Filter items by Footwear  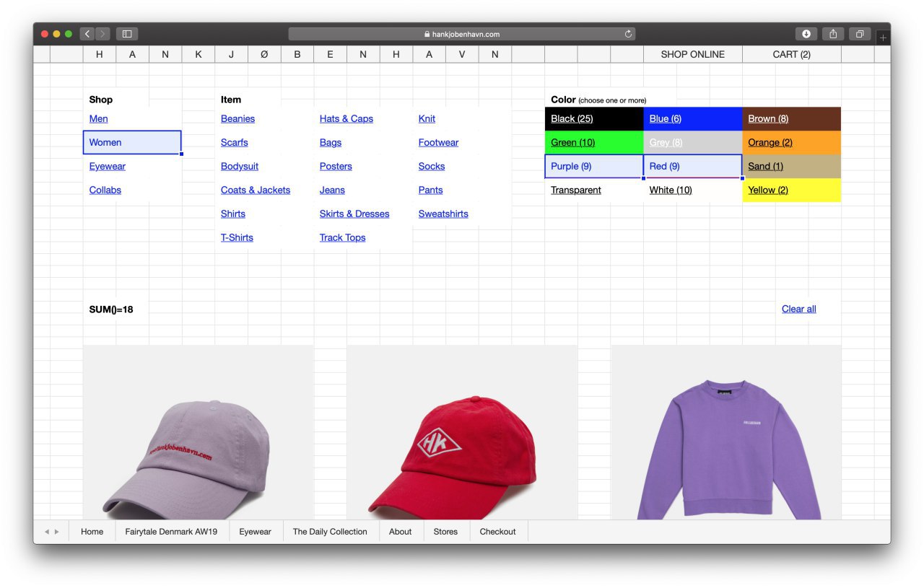click(438, 142)
